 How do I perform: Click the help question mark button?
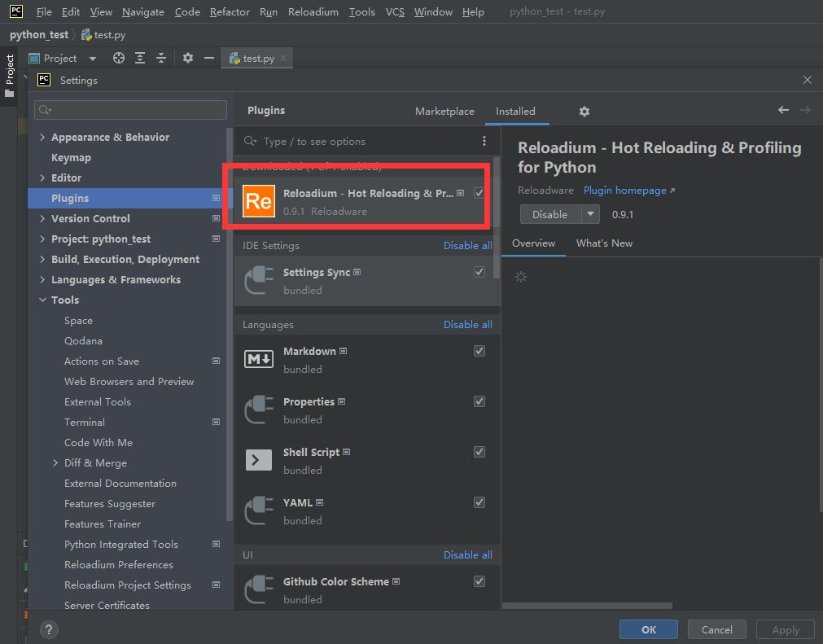pos(49,629)
